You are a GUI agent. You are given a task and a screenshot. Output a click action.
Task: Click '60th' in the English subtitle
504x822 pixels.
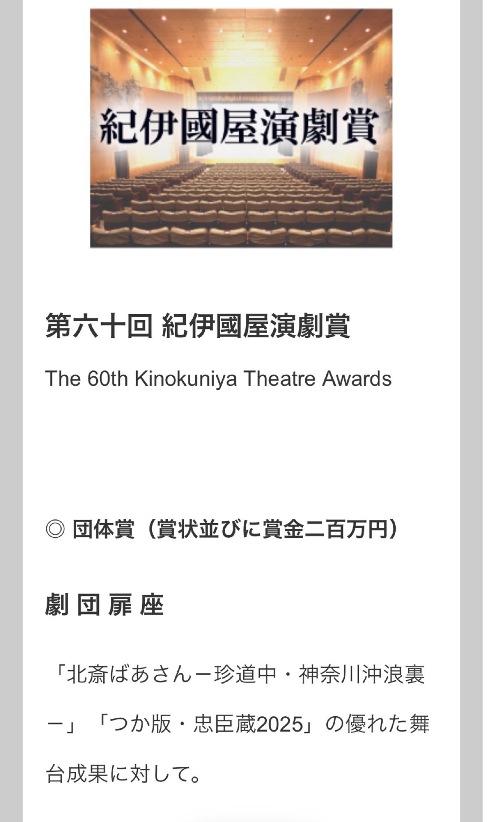pos(107,378)
